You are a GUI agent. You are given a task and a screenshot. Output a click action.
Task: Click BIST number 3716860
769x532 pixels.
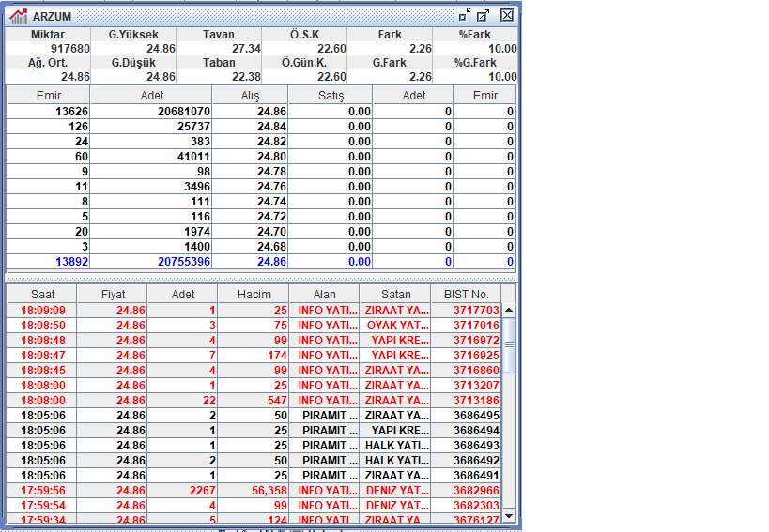click(x=476, y=371)
